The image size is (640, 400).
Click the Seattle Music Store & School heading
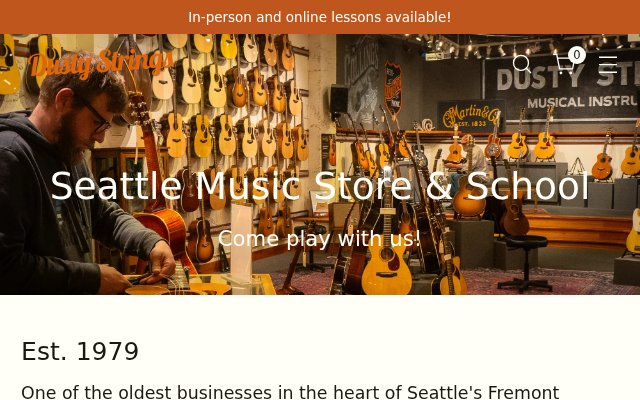[x=320, y=186]
